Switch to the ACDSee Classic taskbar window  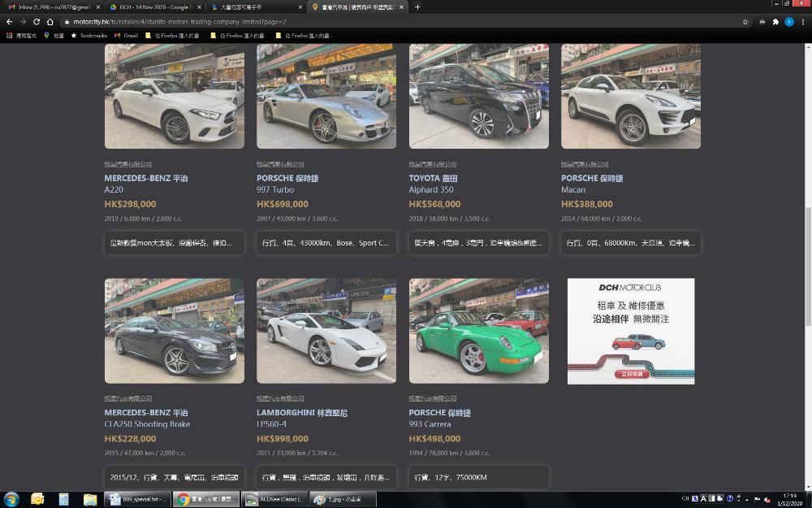tap(274, 499)
